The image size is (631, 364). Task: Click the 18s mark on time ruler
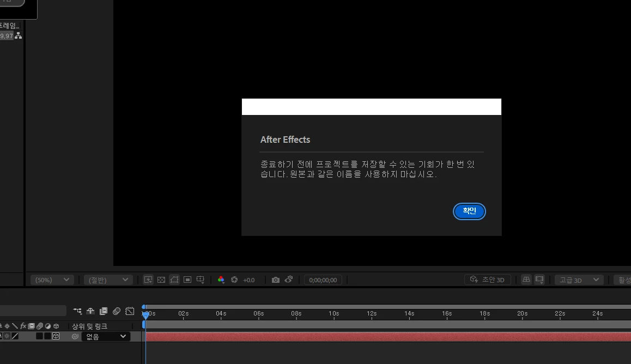[484, 313]
